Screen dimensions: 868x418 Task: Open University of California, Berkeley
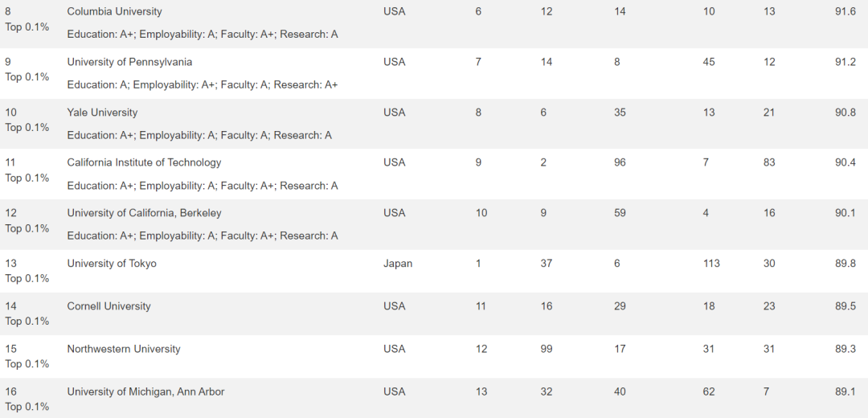pyautogui.click(x=144, y=213)
